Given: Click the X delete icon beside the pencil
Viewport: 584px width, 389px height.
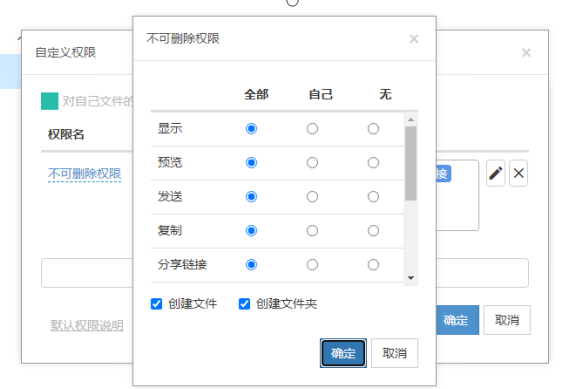Looking at the screenshot, I should [518, 173].
